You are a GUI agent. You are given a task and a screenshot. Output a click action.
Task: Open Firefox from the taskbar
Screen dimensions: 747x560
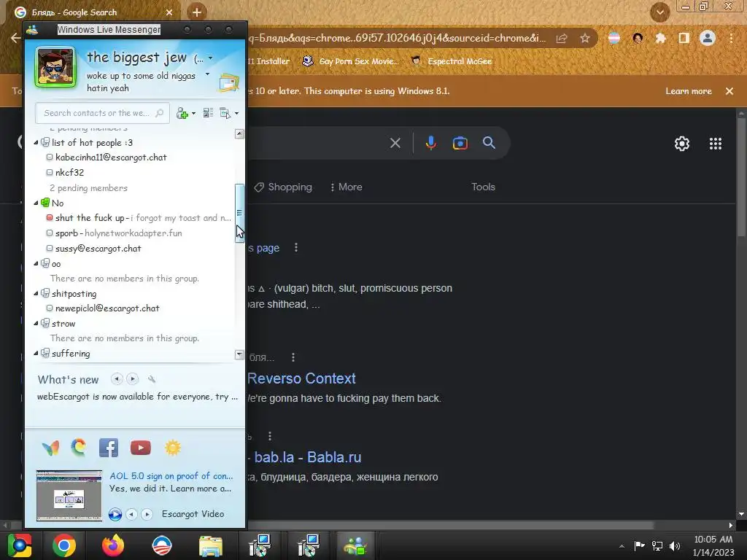(113, 545)
